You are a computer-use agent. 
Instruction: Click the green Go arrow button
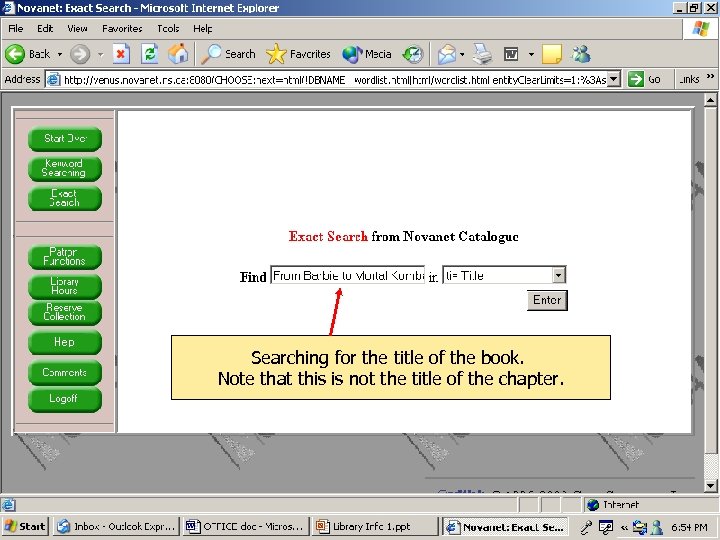point(636,79)
